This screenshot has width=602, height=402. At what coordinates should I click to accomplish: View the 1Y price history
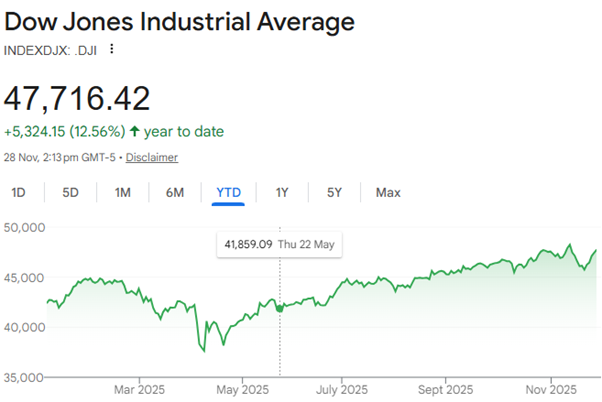coord(283,192)
